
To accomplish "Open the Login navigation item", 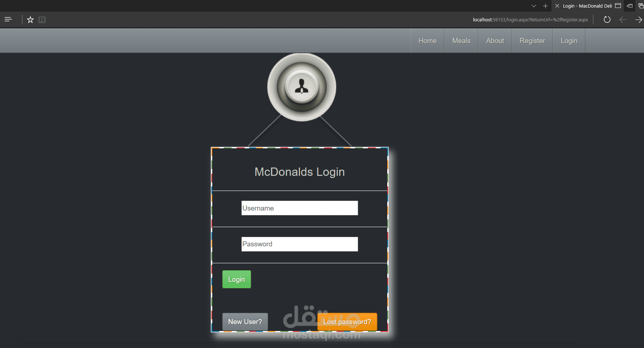I will (569, 41).
